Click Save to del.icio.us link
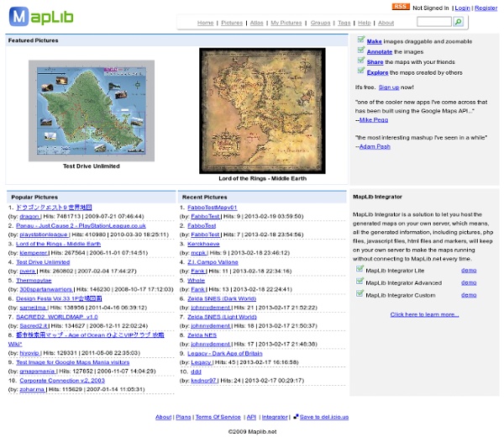Viewport: 504px width, 443px height. pyautogui.click(x=324, y=417)
